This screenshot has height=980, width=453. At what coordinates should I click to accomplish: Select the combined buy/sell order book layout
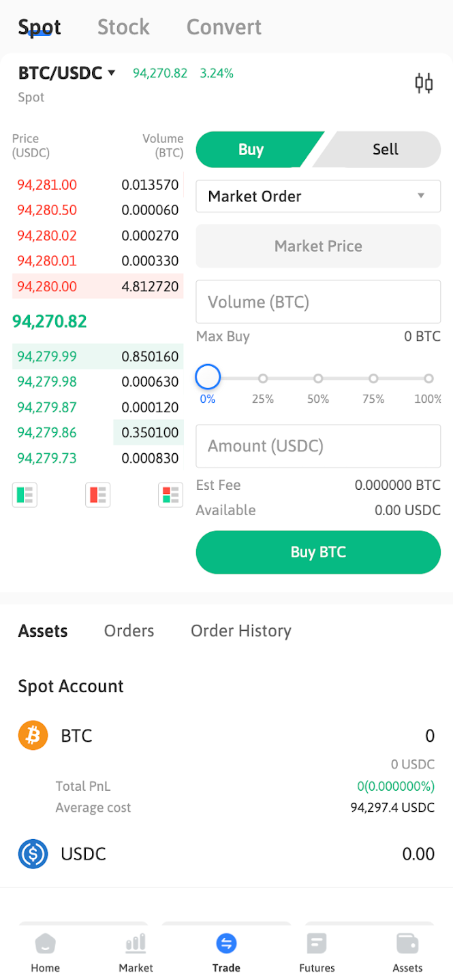point(170,495)
